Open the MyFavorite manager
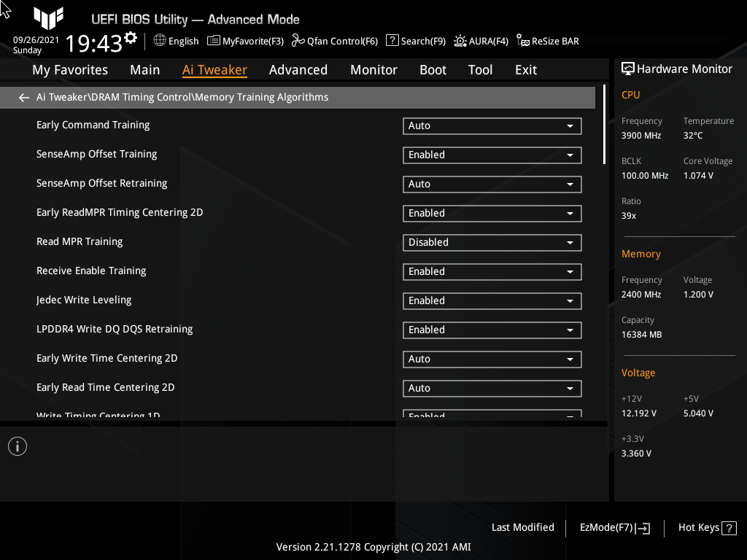The height and width of the screenshot is (560, 747). (x=245, y=41)
